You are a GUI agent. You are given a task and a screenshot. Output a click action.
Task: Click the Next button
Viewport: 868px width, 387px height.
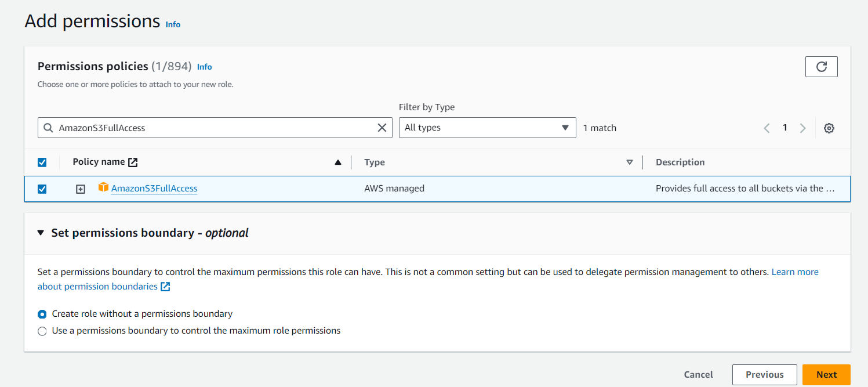point(826,375)
